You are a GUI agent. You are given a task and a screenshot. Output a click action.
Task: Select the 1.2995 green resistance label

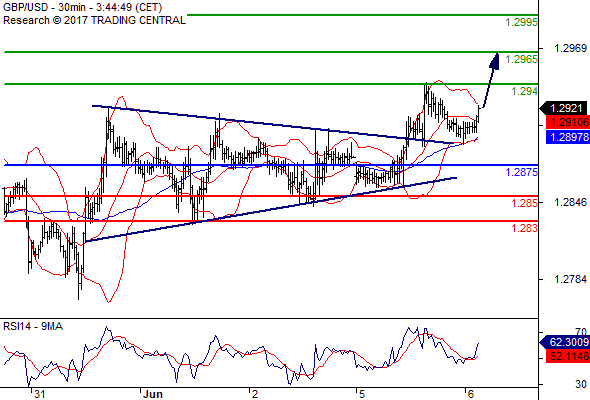tap(521, 22)
